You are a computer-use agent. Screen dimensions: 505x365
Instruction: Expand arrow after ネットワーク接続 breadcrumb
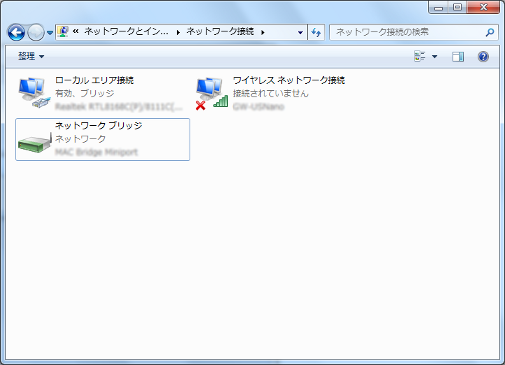[263, 32]
